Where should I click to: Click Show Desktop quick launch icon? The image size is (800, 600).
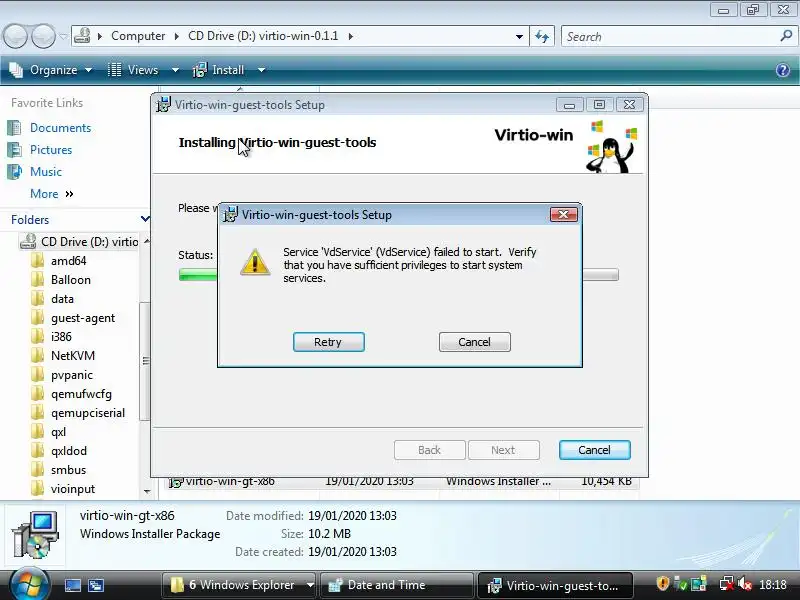pyautogui.click(x=72, y=585)
